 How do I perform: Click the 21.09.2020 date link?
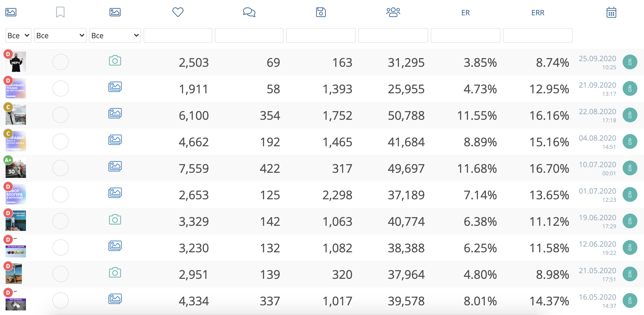(597, 85)
